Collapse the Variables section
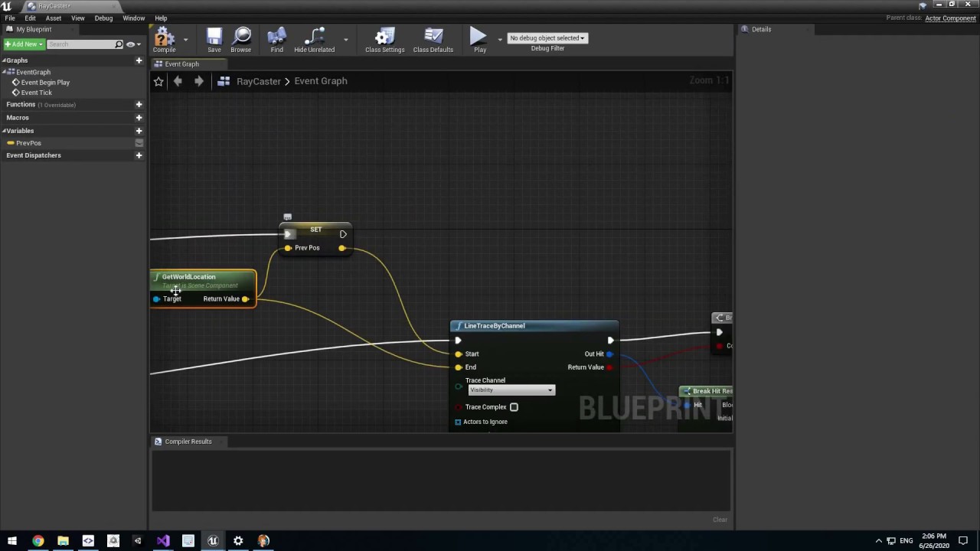The width and height of the screenshot is (980, 551). (x=4, y=131)
